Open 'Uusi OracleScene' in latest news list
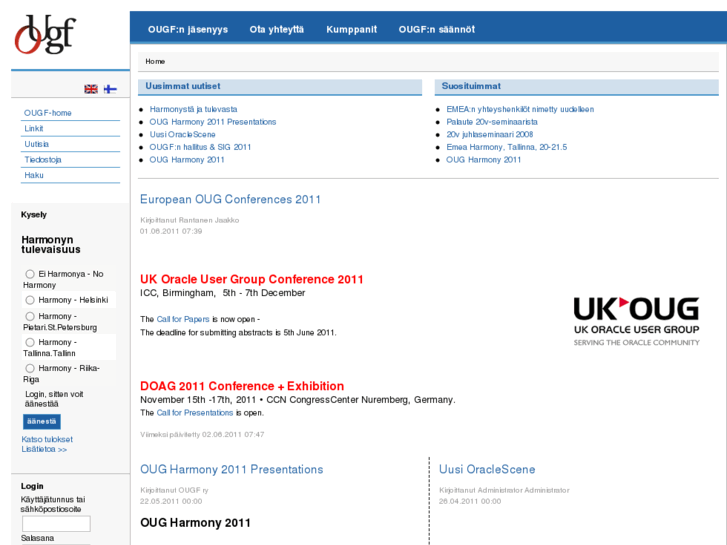Image resolution: width=727 pixels, height=545 pixels. click(x=182, y=135)
